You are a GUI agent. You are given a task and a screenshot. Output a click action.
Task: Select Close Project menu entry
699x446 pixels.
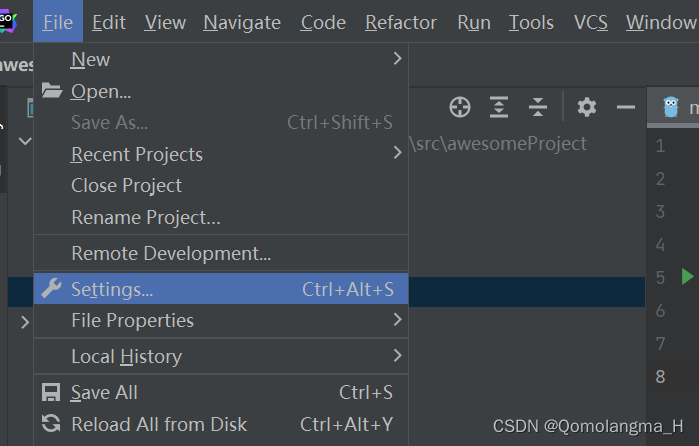pyautogui.click(x=126, y=185)
